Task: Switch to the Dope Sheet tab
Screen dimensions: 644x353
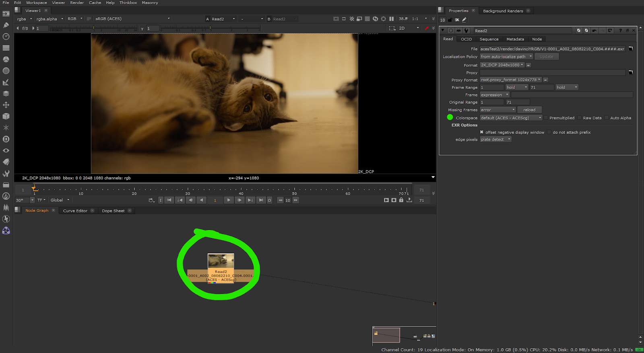Action: click(113, 211)
